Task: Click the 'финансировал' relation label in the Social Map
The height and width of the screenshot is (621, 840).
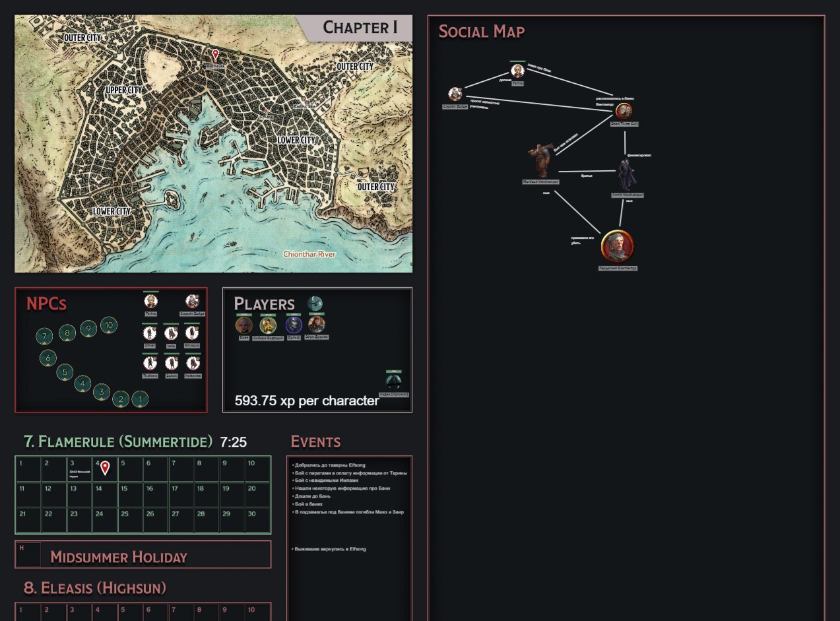Action: click(x=639, y=156)
